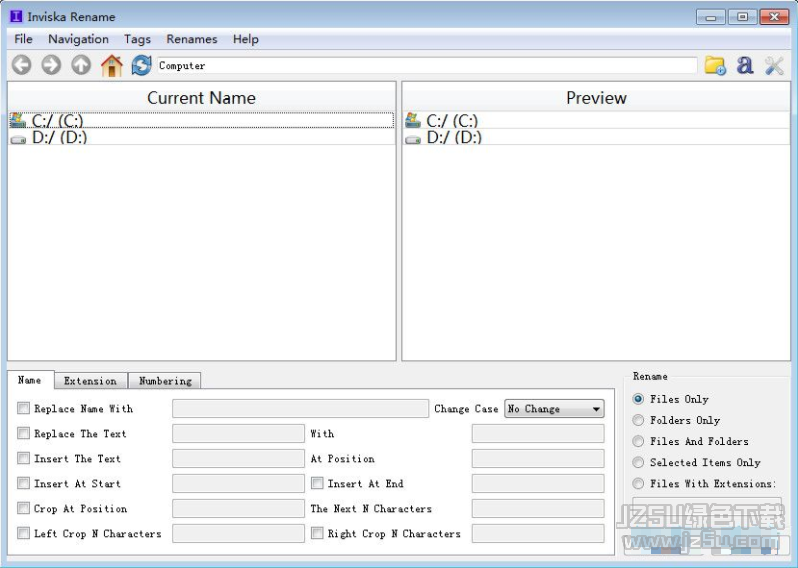Click the Inviska Rename title bar icon
Viewport: 798px width, 568px height.
pos(16,16)
